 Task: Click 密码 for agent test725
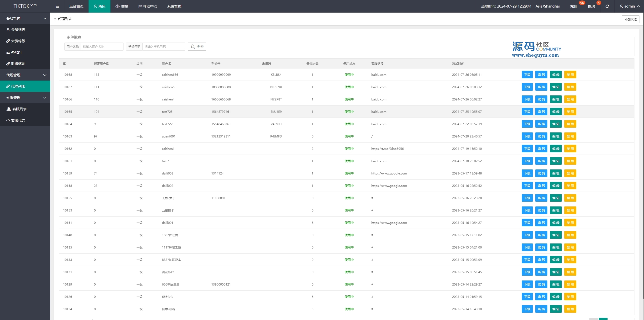click(541, 112)
